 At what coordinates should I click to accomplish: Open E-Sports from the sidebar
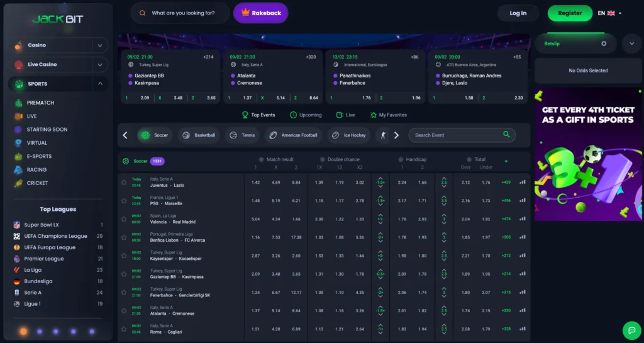[x=39, y=156]
